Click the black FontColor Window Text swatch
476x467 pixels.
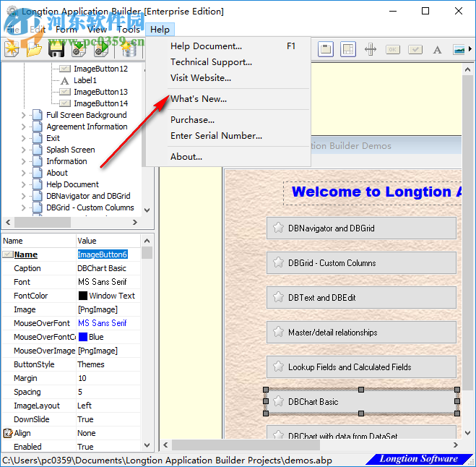click(x=83, y=296)
